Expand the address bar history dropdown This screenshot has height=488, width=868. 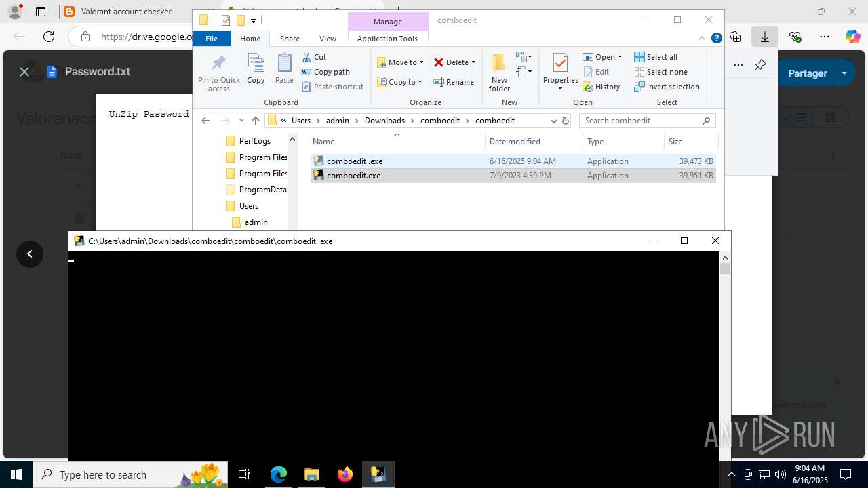(x=553, y=121)
